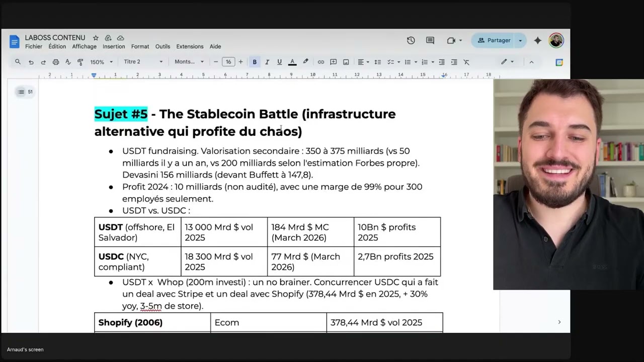This screenshot has width=644, height=362.
Task: Open the search the menus tool
Action: click(x=18, y=62)
